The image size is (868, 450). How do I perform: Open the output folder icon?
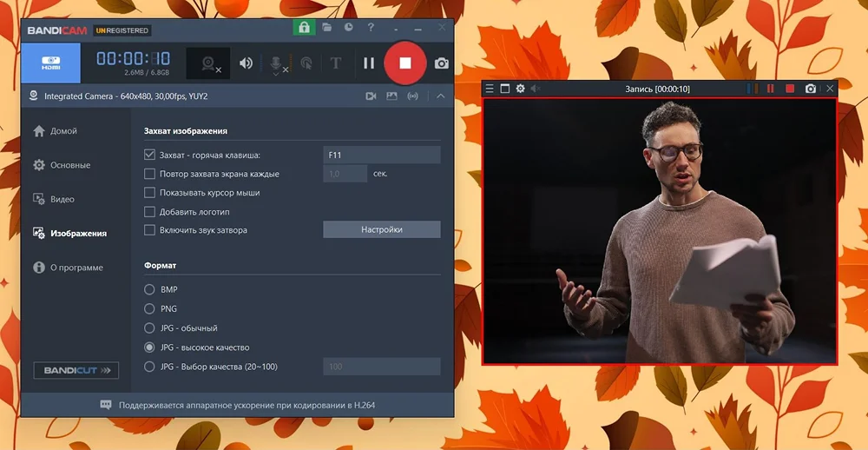coord(327,28)
